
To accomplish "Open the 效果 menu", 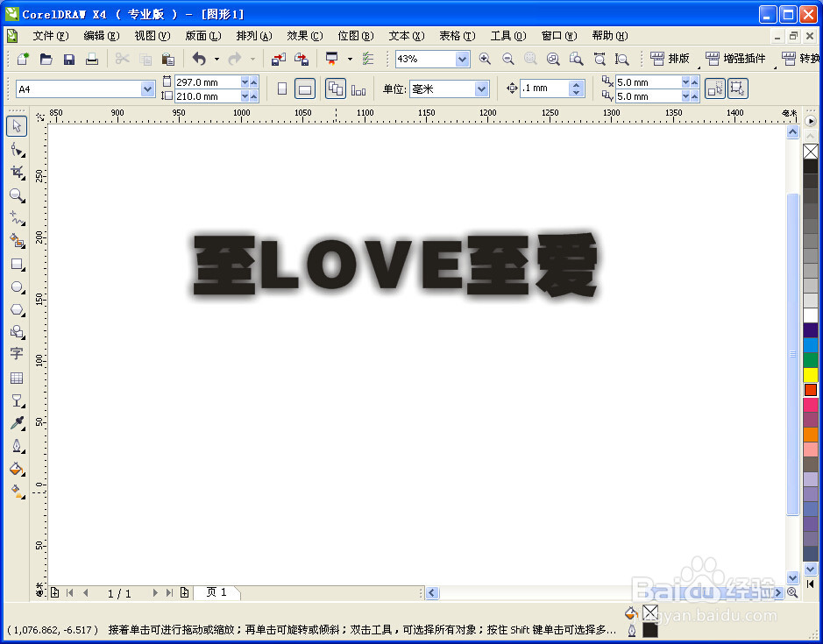I will click(303, 36).
